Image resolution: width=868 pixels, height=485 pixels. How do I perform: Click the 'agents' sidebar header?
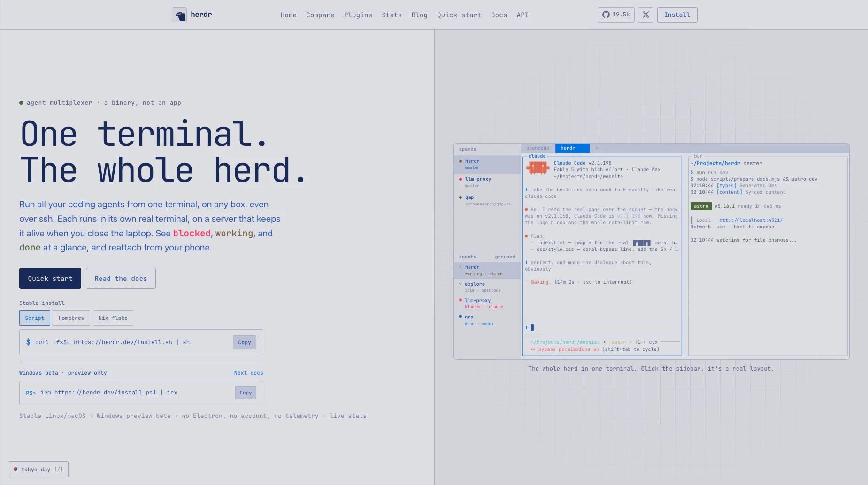[468, 257]
